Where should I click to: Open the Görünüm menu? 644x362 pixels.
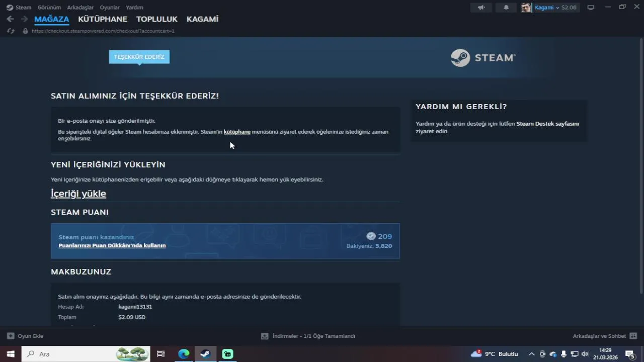[x=49, y=8]
